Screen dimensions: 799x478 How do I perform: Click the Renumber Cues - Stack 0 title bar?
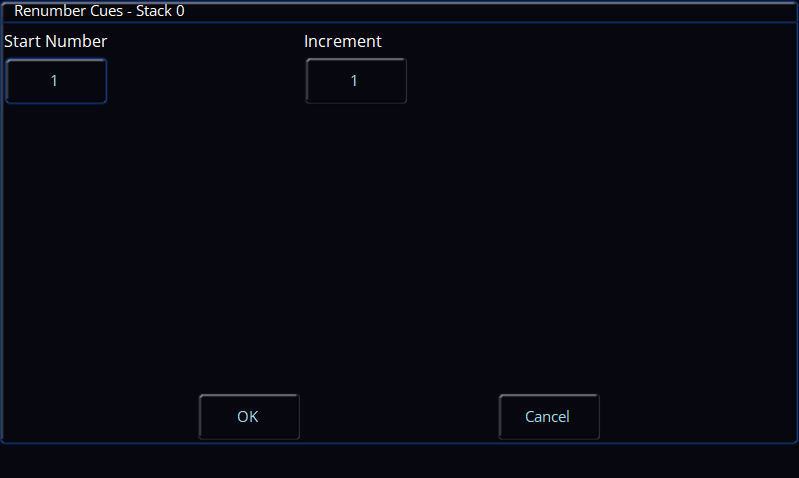[x=400, y=11]
